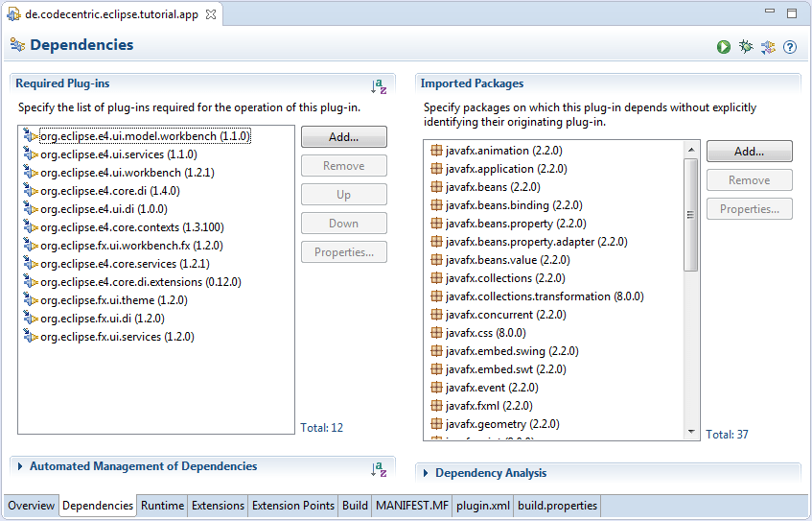Open the Extensions tab
812x521 pixels.
pyautogui.click(x=218, y=506)
